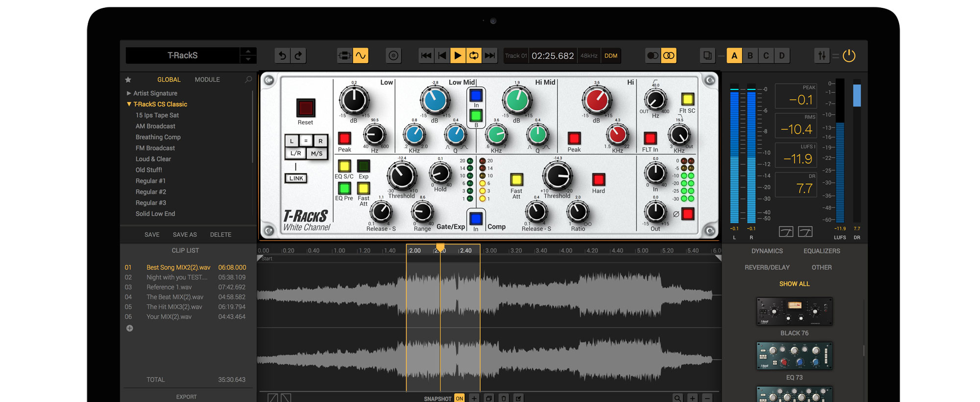This screenshot has width=980, height=402.
Task: Click the favorites star icon
Action: [128, 79]
